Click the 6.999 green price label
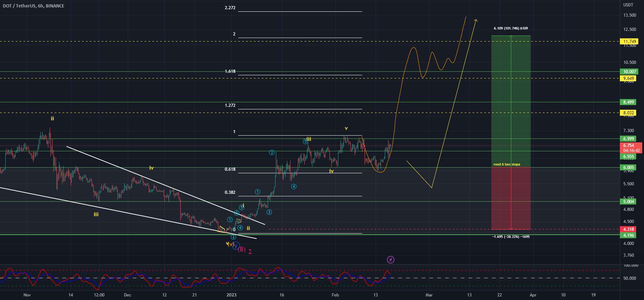This screenshot has height=300, width=644. coord(628,139)
